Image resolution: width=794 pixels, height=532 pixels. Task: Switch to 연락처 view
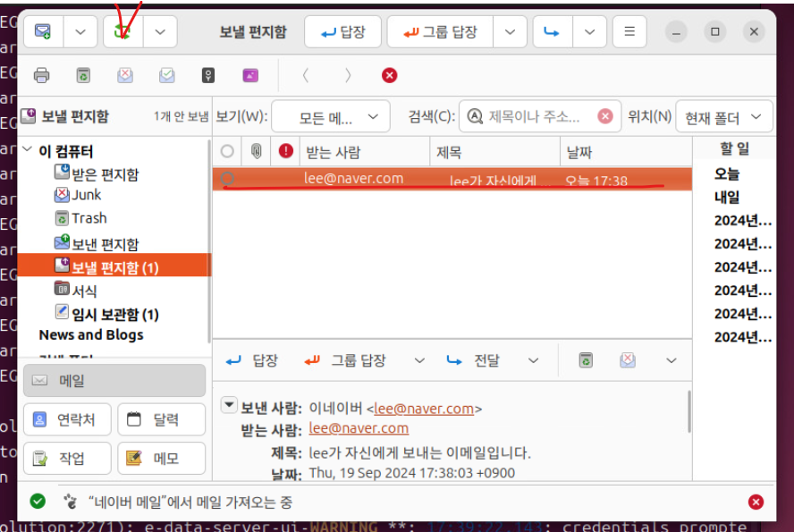coord(67,419)
